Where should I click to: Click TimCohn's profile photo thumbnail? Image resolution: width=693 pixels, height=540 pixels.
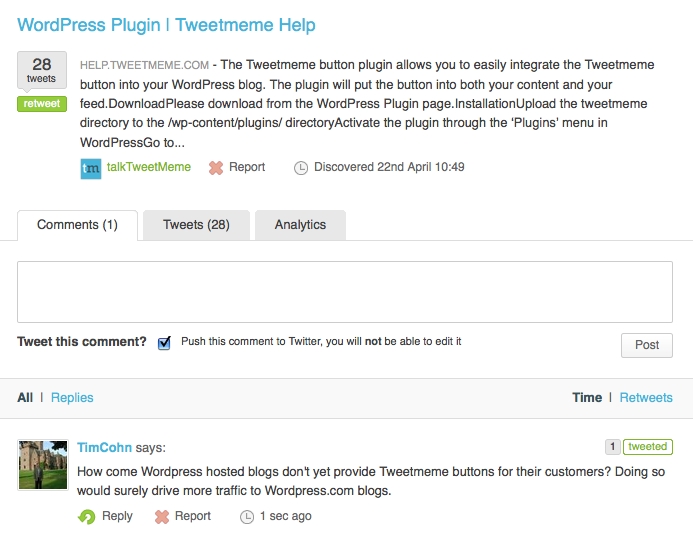pos(43,464)
